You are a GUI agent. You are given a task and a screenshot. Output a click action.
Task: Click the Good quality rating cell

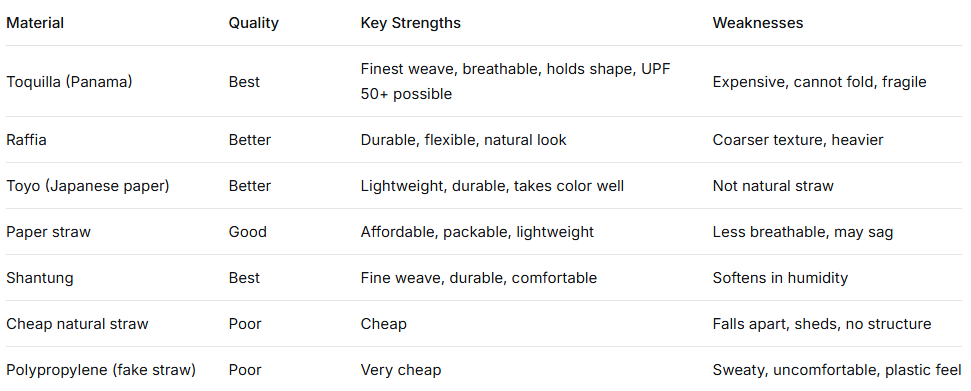click(247, 232)
